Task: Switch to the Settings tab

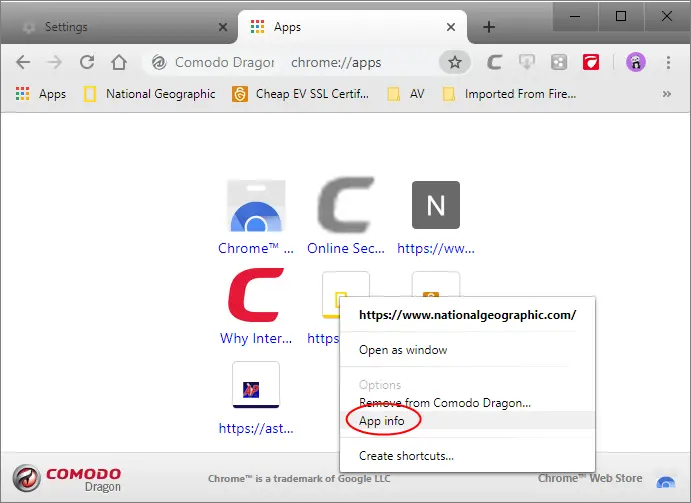Action: (x=119, y=27)
